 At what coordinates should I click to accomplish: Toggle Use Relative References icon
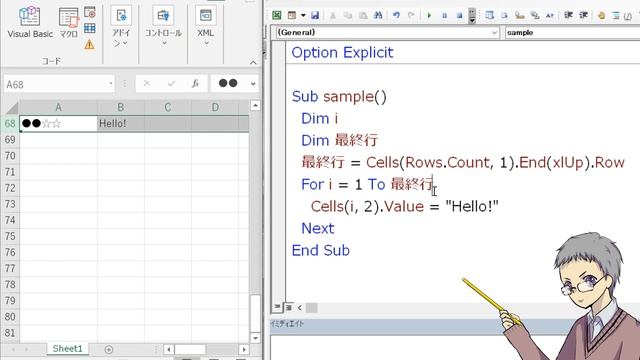(x=90, y=28)
